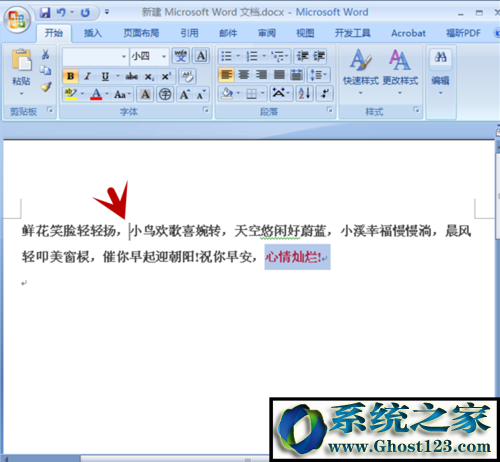Click the Paste clipboard icon
This screenshot has width=500, height=462.
pos(21,60)
